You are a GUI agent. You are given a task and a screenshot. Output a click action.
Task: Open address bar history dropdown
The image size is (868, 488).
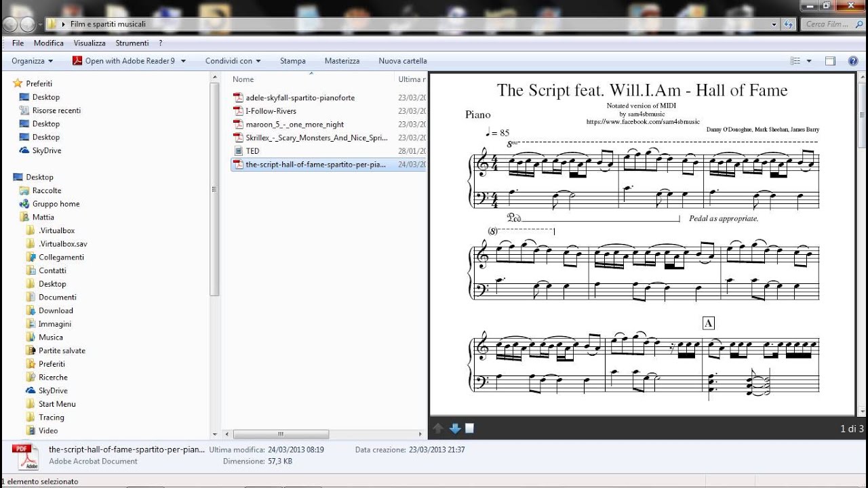pos(775,24)
